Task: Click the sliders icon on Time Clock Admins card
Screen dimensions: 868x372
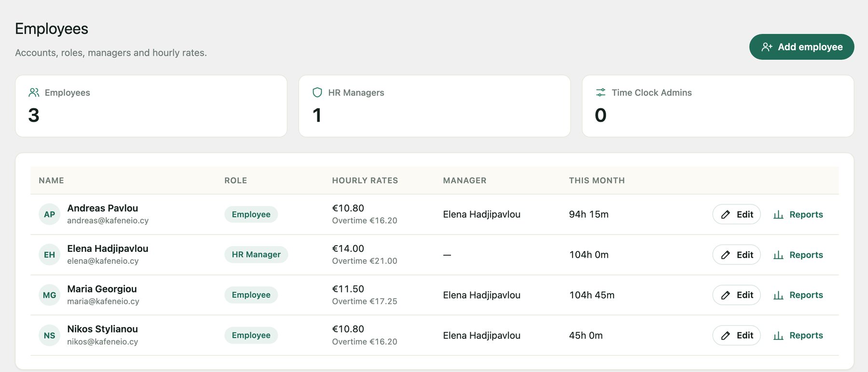Action: pos(601,92)
